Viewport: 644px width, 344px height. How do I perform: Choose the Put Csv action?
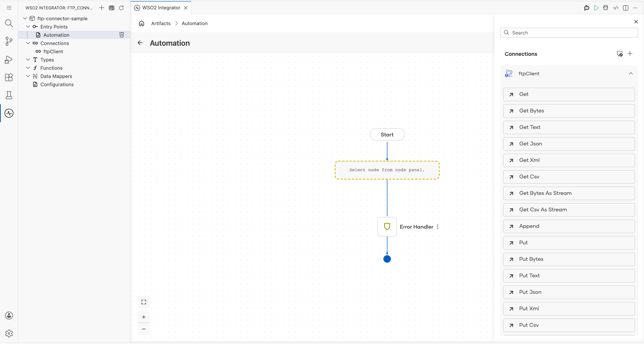coord(569,325)
